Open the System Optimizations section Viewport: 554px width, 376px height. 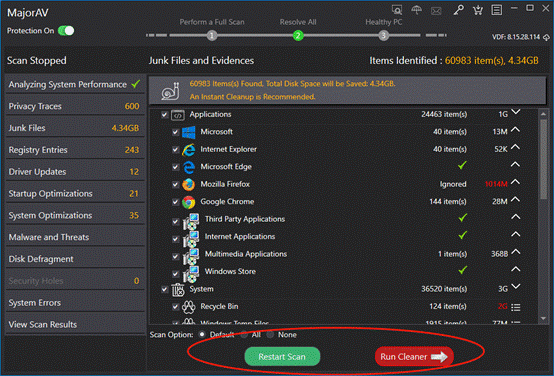pyautogui.click(x=75, y=216)
